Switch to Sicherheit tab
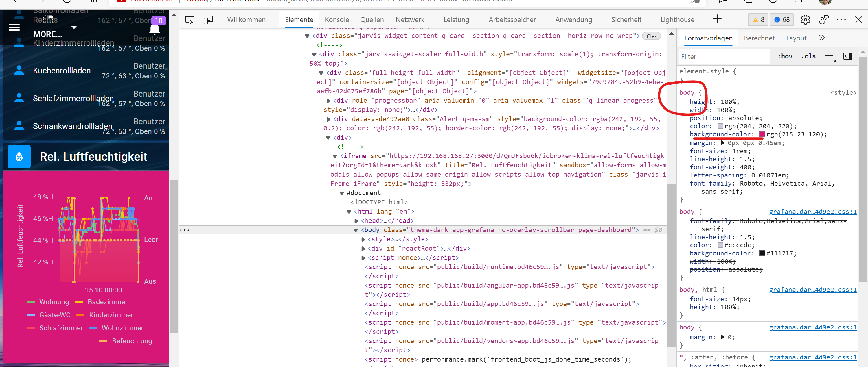 pos(626,20)
